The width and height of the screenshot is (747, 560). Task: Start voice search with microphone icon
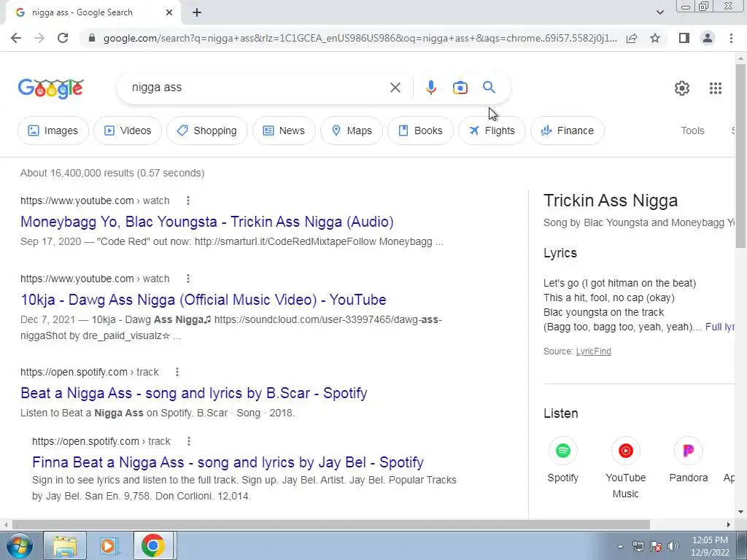[x=430, y=87]
